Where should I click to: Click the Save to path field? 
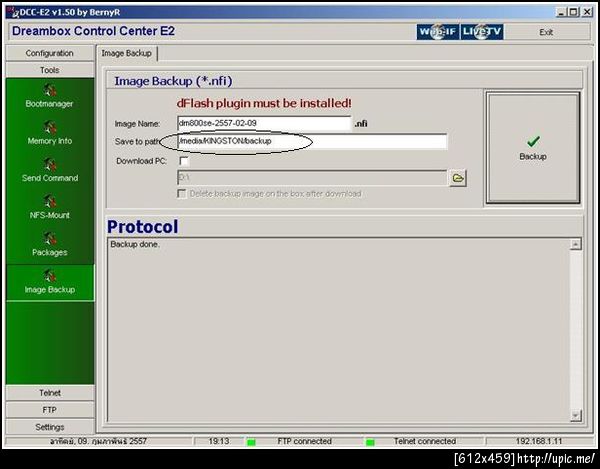click(312, 141)
